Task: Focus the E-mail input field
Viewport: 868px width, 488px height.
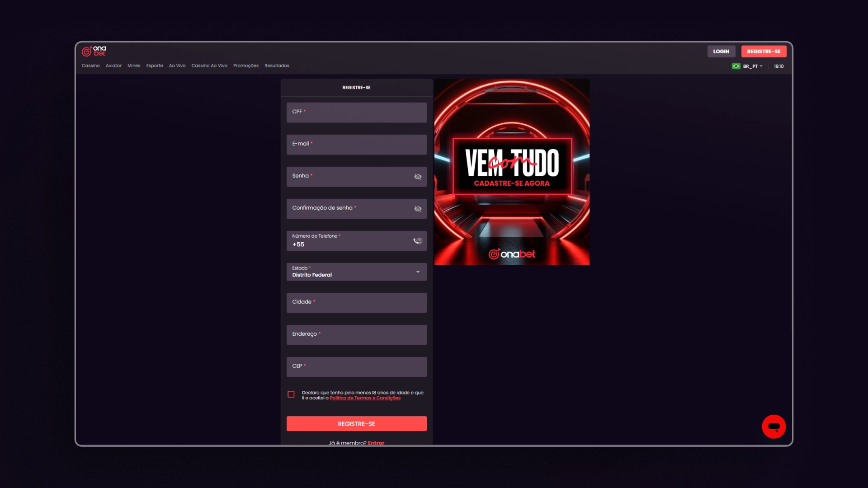Action: pos(356,145)
